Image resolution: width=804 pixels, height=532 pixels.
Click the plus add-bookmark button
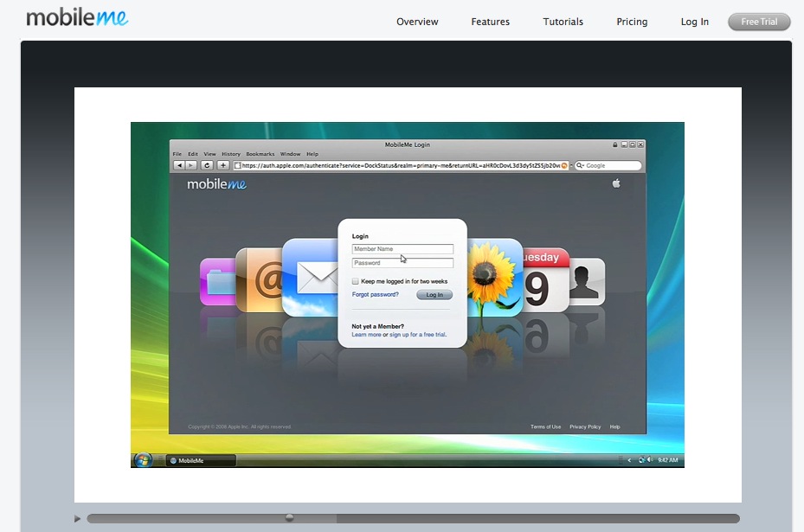tap(222, 165)
